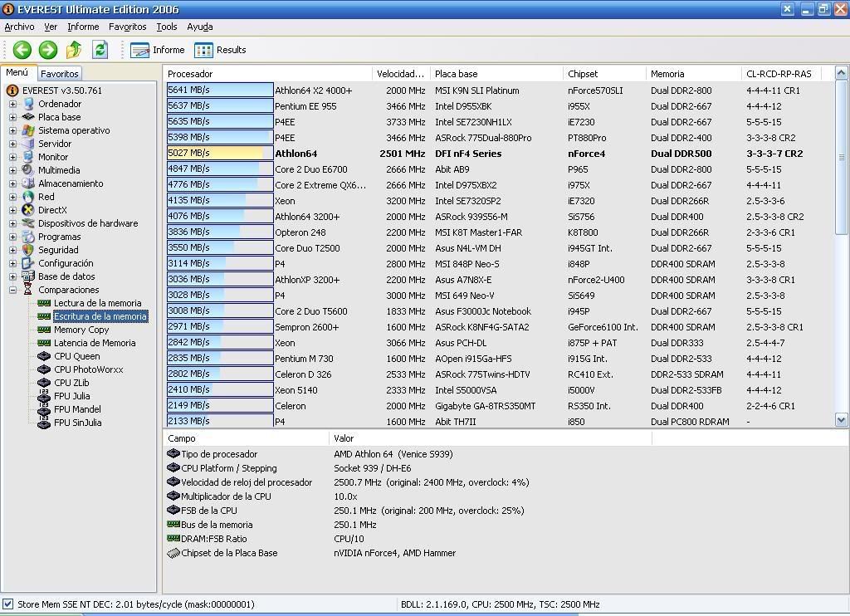Expand the Almacenamiento tree node

point(13,183)
